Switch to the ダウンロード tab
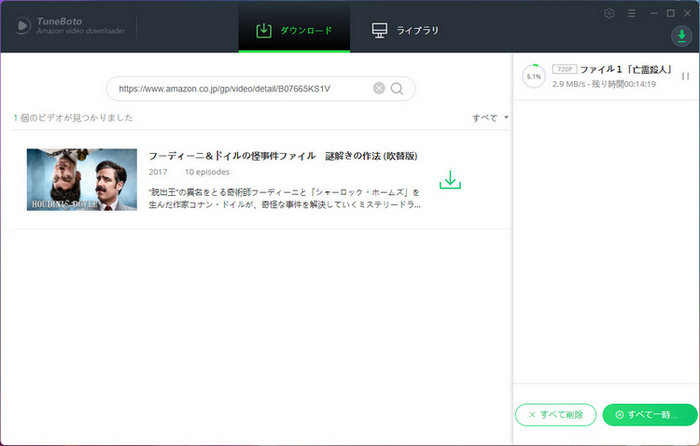The height and width of the screenshot is (446, 700). coord(294,30)
